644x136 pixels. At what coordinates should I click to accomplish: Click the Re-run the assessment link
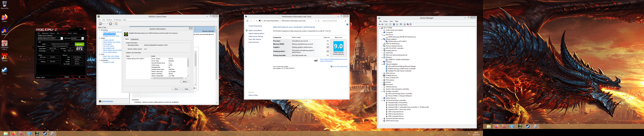click(x=339, y=66)
